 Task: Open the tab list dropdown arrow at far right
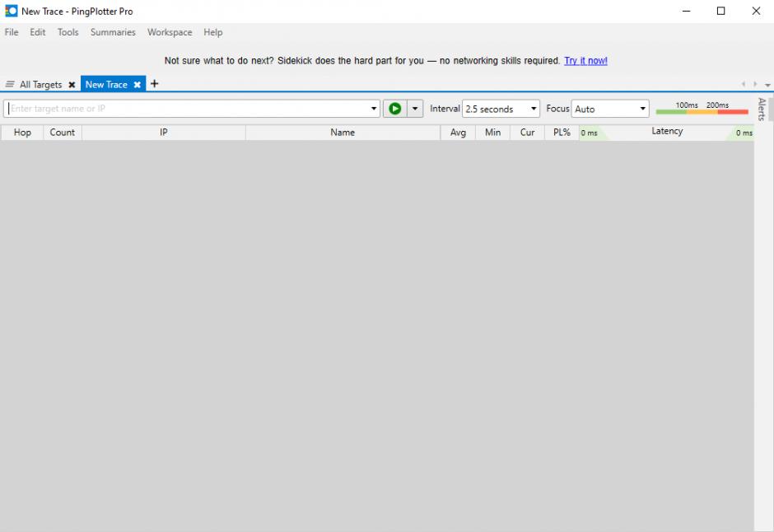pyautogui.click(x=768, y=85)
